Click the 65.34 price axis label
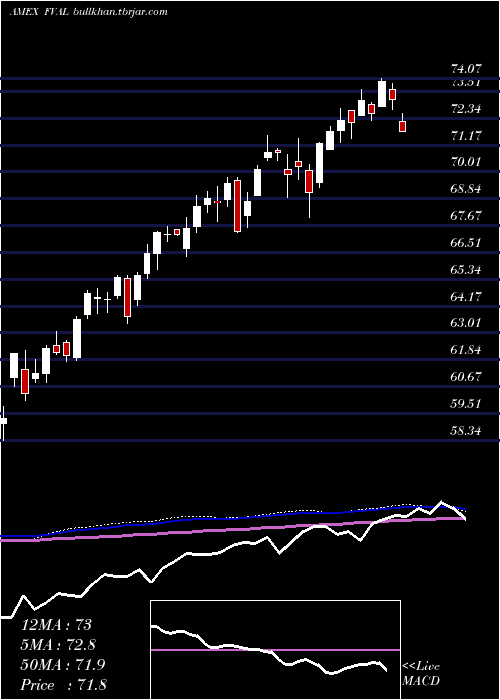This screenshot has height=700, width=500. point(466,270)
